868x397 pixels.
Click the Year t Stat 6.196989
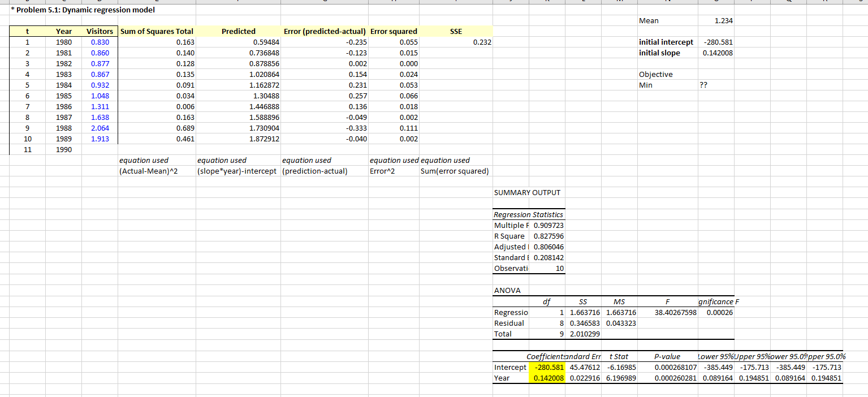621,378
